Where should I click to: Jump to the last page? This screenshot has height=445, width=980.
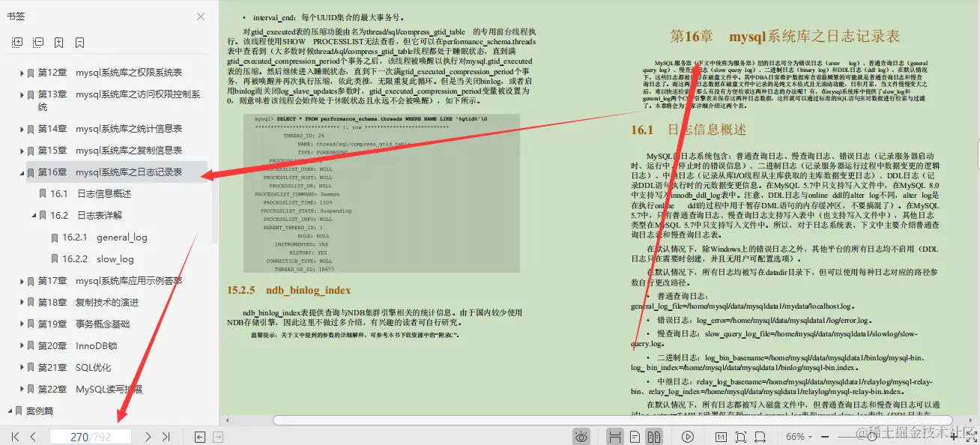click(x=166, y=436)
